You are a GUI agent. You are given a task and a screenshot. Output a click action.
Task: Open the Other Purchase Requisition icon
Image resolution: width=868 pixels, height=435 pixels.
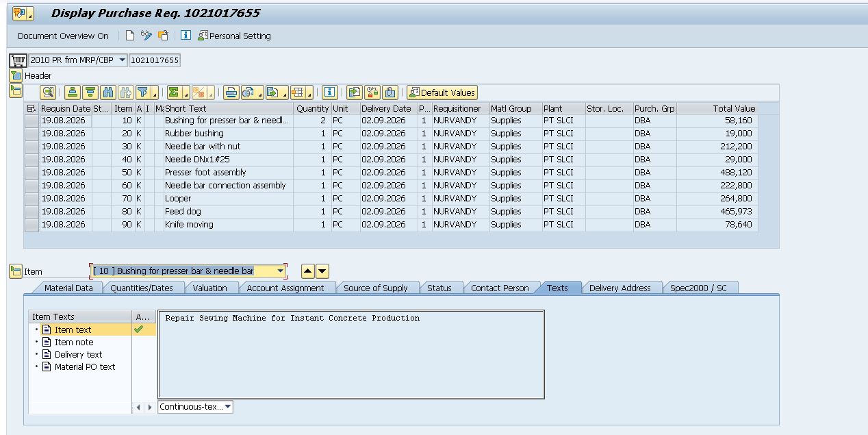pyautogui.click(x=163, y=36)
